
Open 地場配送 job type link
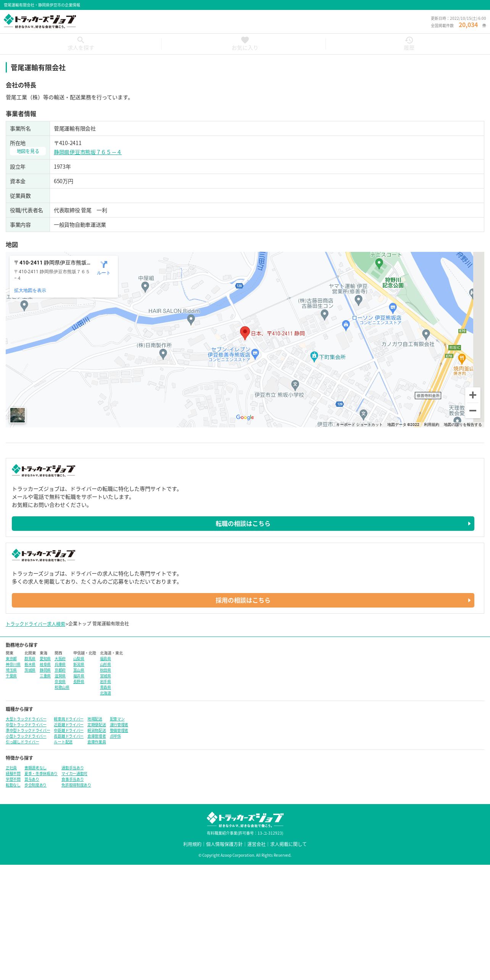tap(95, 719)
